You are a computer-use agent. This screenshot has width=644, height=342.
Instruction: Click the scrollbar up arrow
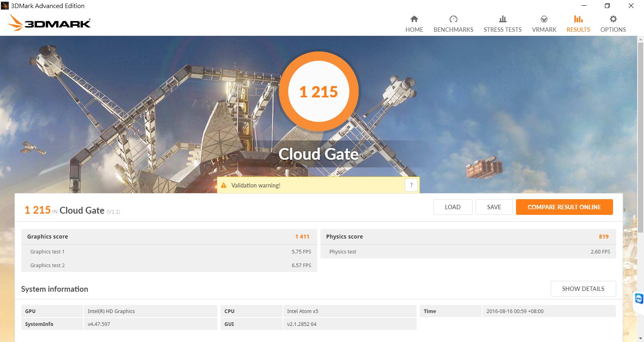click(640, 39)
